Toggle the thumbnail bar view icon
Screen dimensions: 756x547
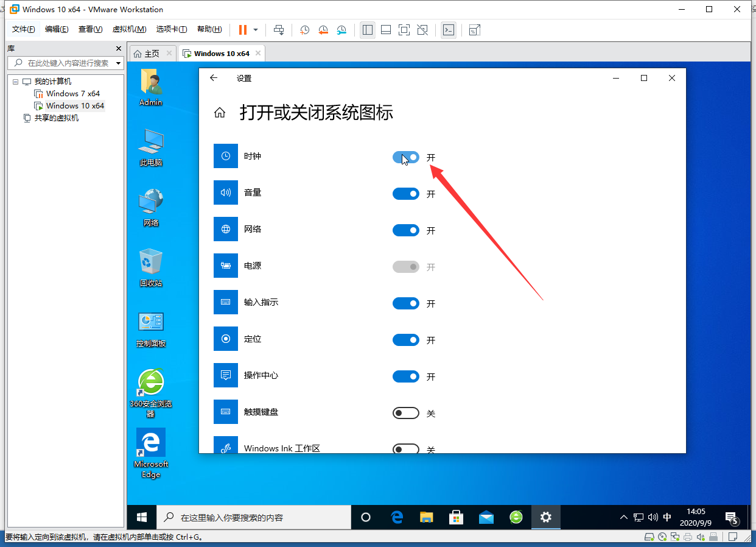click(386, 29)
